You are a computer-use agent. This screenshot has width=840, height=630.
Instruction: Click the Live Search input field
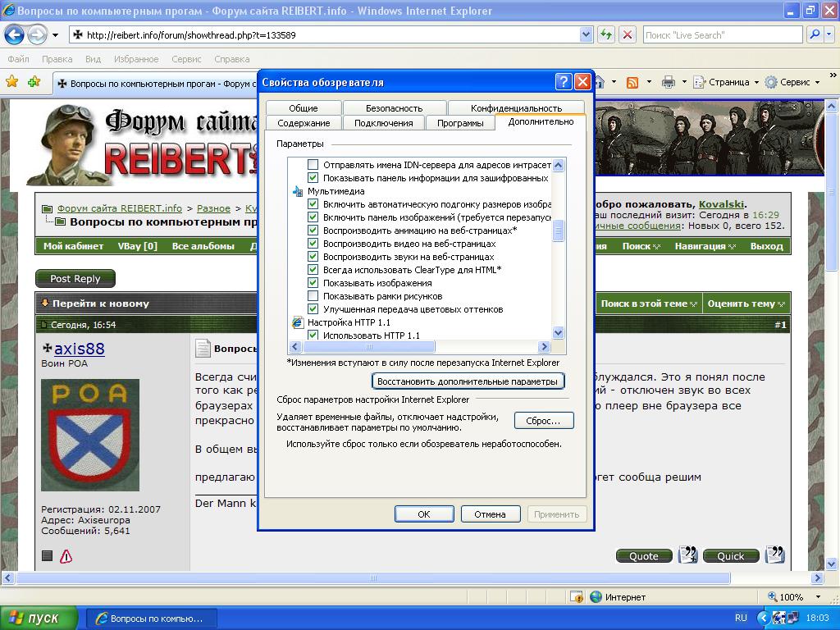click(x=723, y=34)
